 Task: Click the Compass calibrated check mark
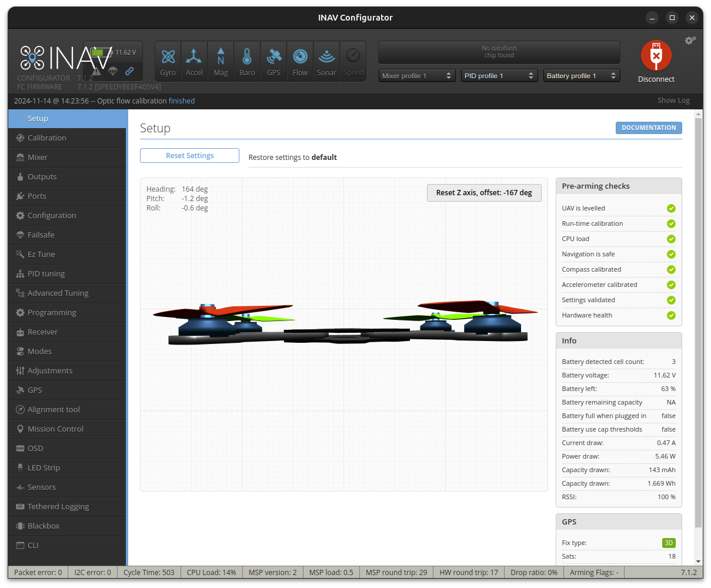coord(671,270)
